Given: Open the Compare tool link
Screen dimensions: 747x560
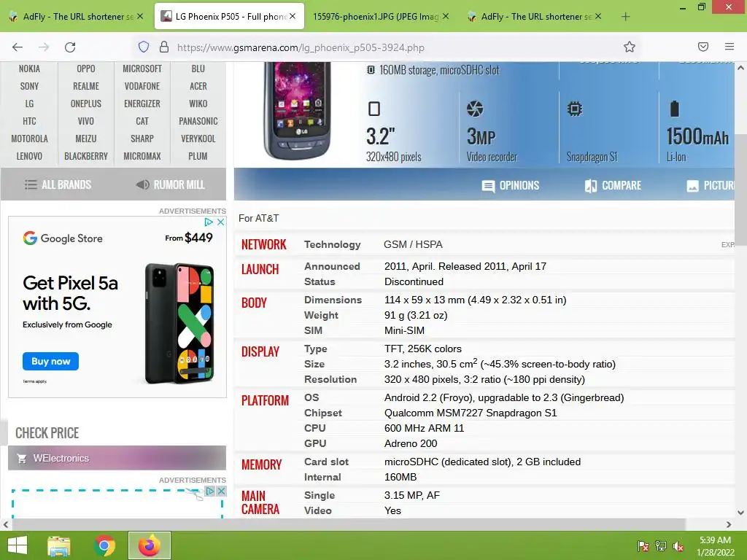Looking at the screenshot, I should (613, 186).
